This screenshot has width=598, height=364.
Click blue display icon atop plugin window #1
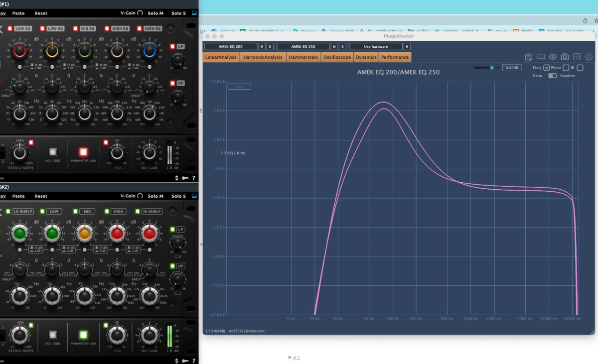(194, 13)
